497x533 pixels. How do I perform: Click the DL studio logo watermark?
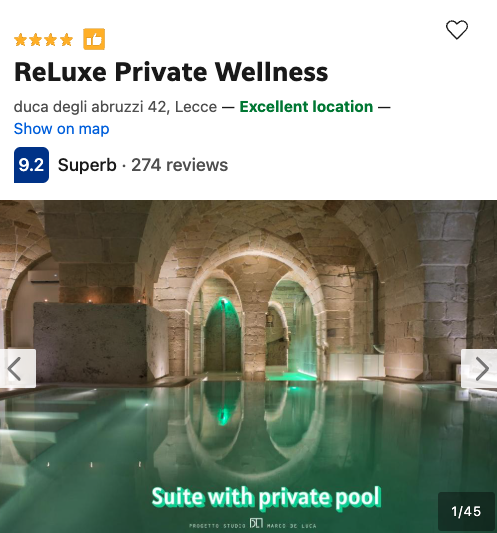[256, 523]
